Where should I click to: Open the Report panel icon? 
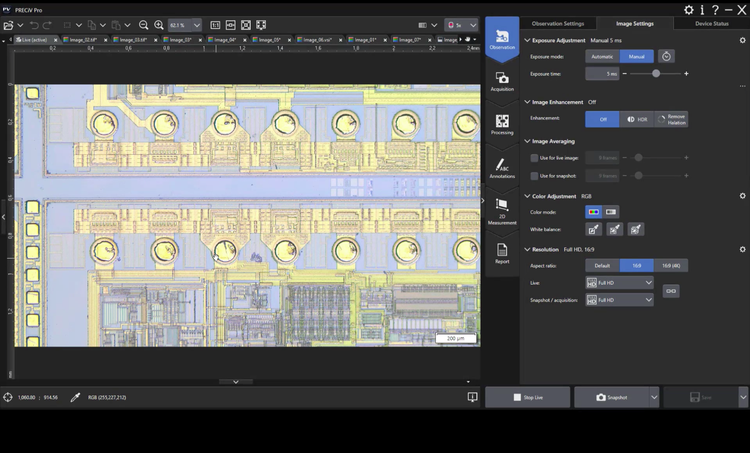tap(502, 250)
